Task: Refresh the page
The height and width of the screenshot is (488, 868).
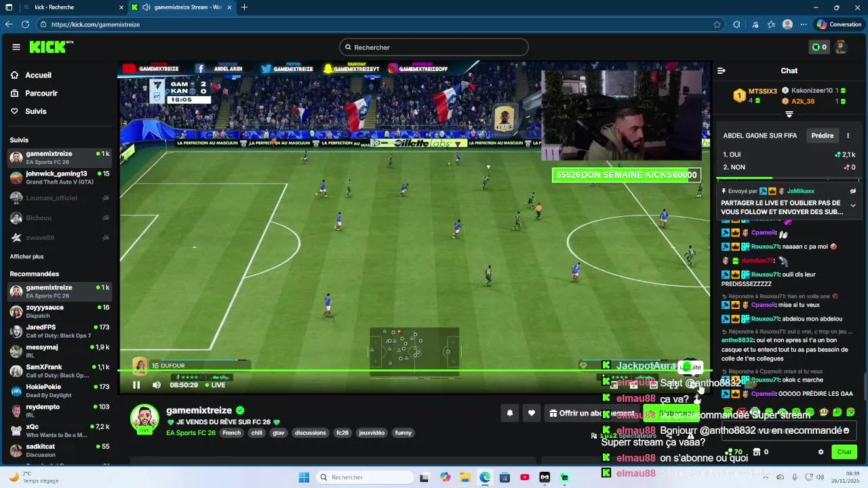Action: pos(26,24)
